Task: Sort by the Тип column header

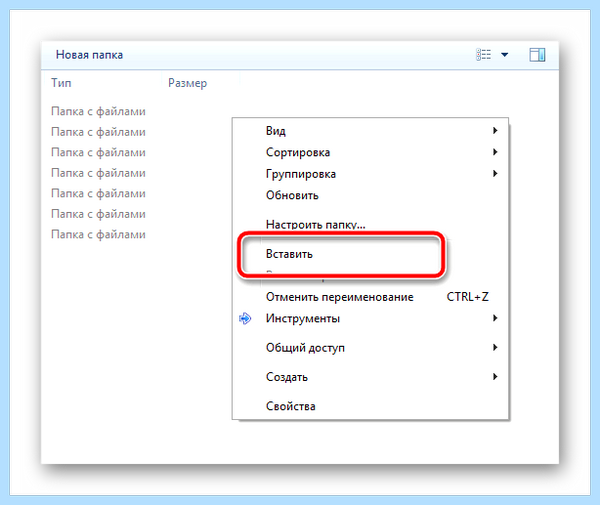Action: [x=61, y=83]
